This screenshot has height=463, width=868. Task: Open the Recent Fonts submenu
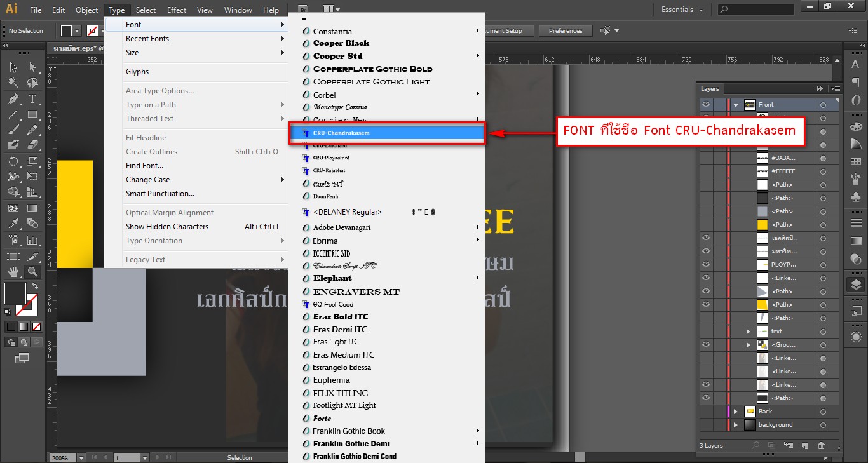(196, 39)
